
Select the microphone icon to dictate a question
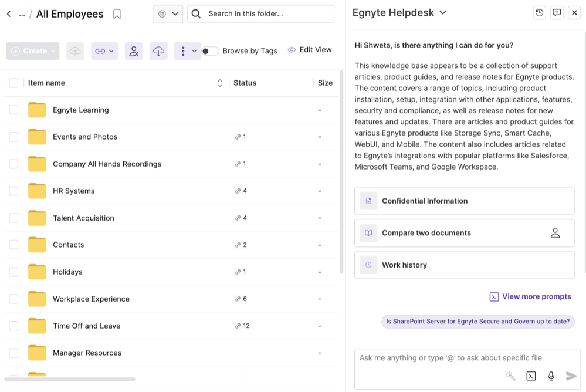tap(550, 376)
